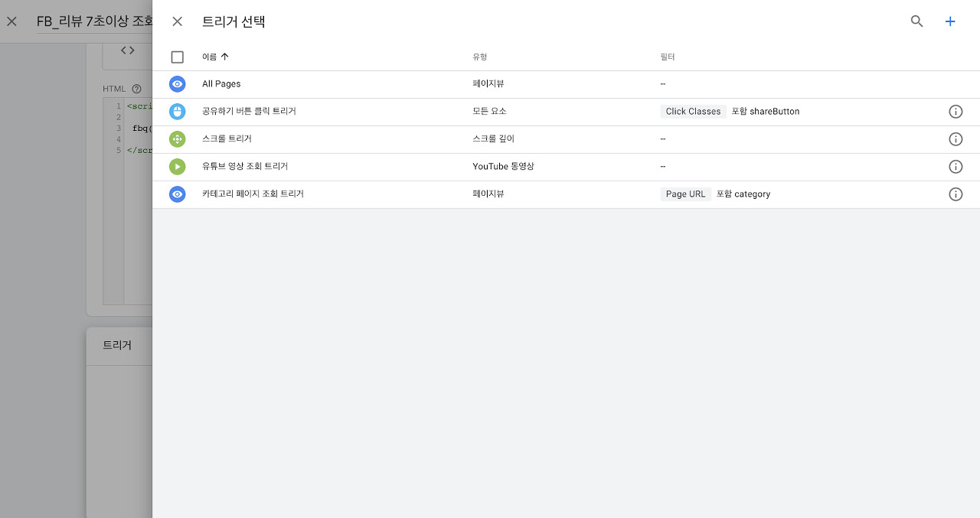
Task: Close the 트리거 선택 panel
Action: pyautogui.click(x=178, y=21)
